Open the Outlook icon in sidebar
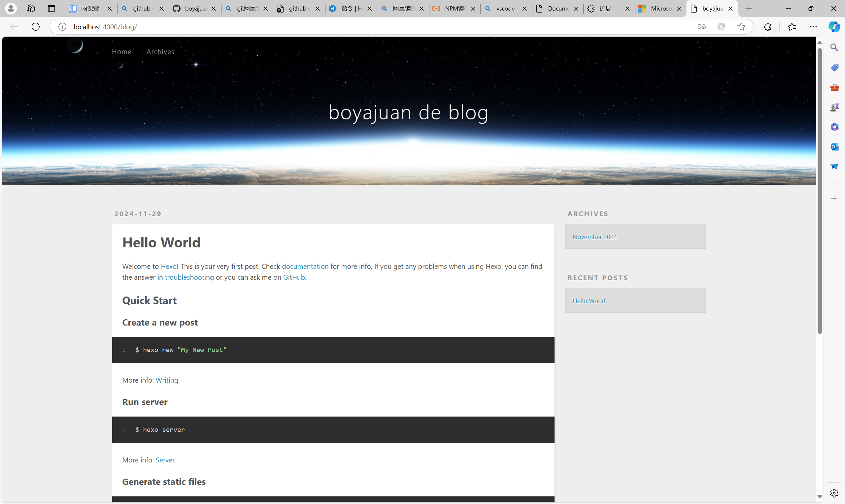845x504 pixels. coord(834,147)
